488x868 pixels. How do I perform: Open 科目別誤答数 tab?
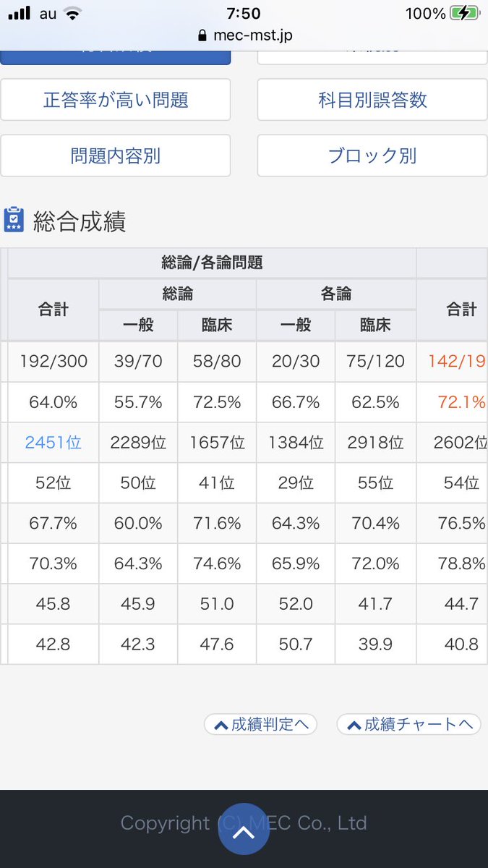point(372,100)
